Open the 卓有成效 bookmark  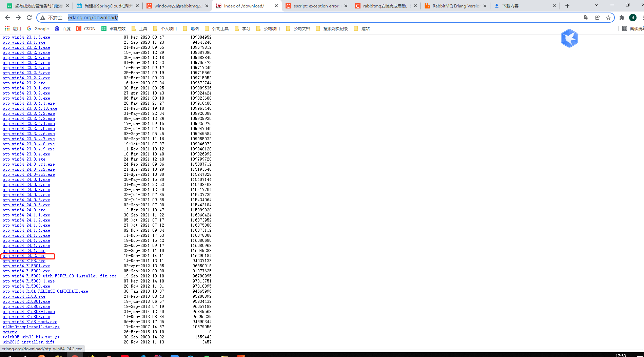pyautogui.click(x=114, y=29)
